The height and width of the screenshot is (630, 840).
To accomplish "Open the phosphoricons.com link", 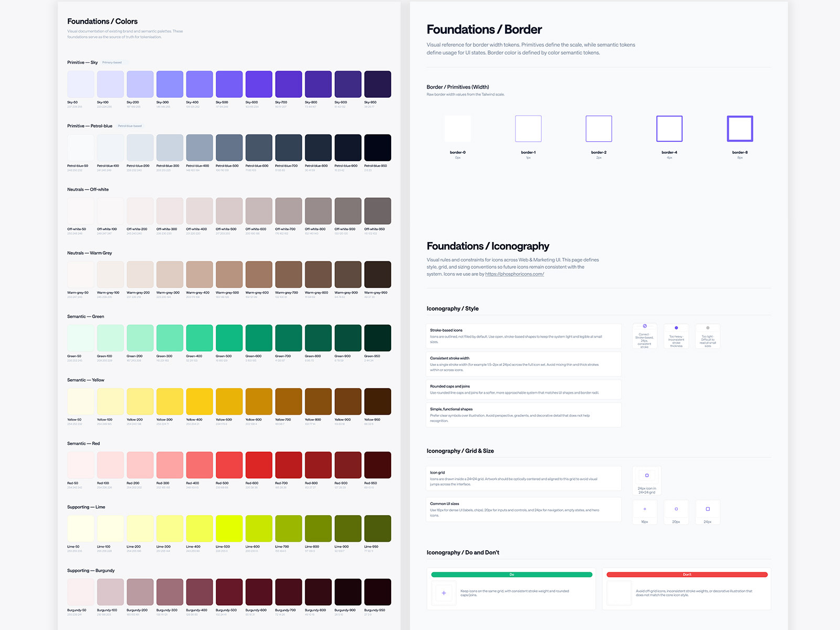I will click(514, 274).
